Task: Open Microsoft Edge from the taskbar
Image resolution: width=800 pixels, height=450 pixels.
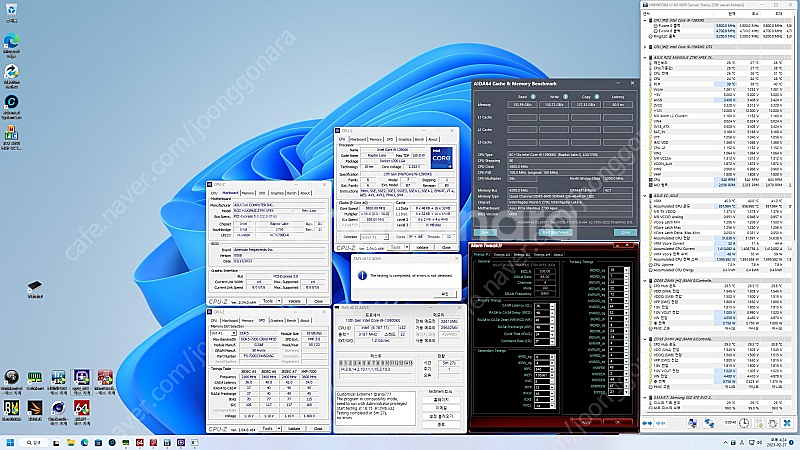Action: coord(85,442)
